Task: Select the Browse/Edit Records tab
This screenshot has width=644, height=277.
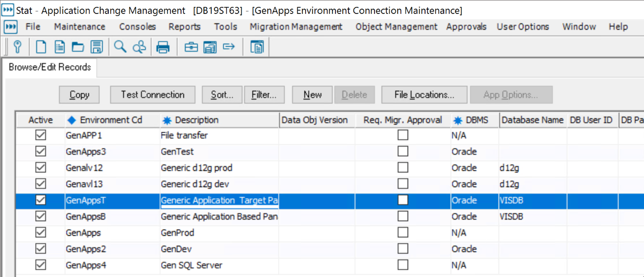Action: pyautogui.click(x=50, y=67)
